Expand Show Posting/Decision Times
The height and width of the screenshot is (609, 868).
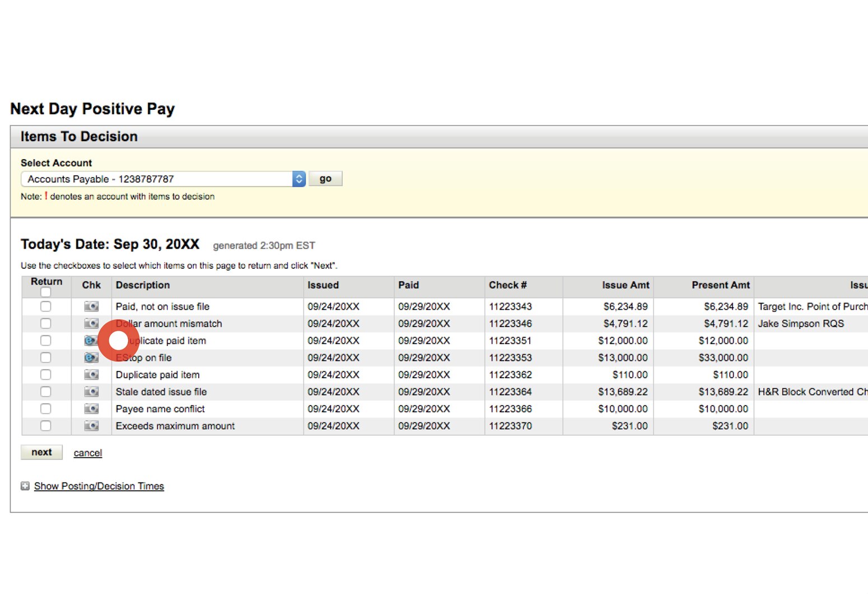(99, 486)
